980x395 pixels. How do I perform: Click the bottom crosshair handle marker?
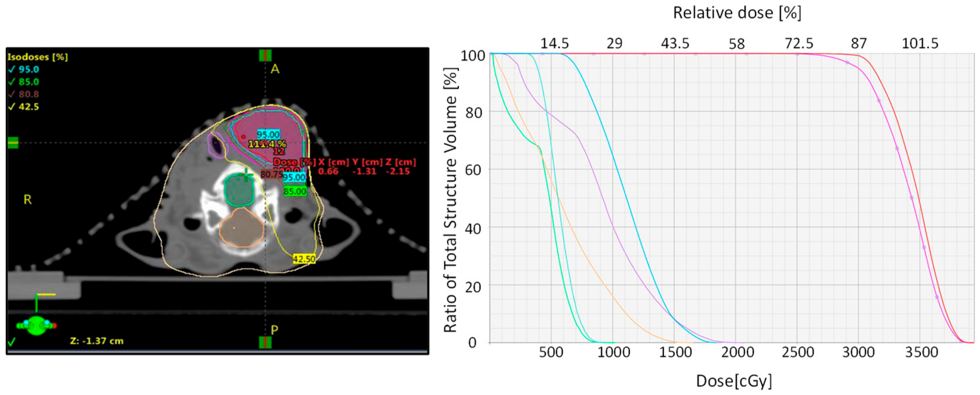click(x=265, y=342)
